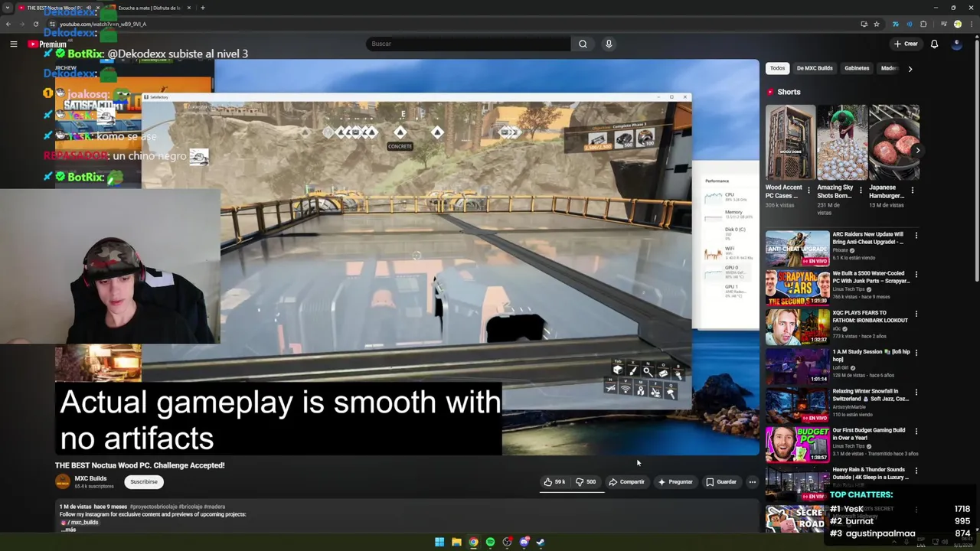
Task: Click the browser address bar URL
Action: tap(103, 24)
